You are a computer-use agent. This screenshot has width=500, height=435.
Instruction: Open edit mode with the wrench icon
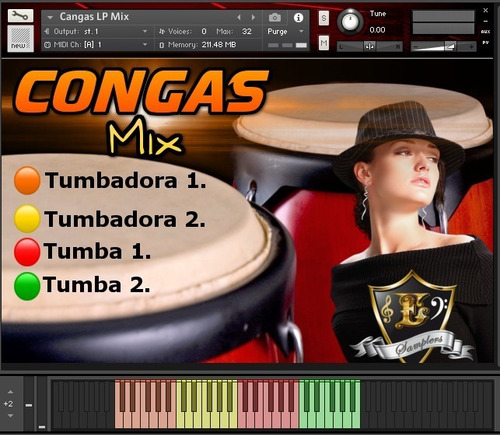click(x=20, y=15)
